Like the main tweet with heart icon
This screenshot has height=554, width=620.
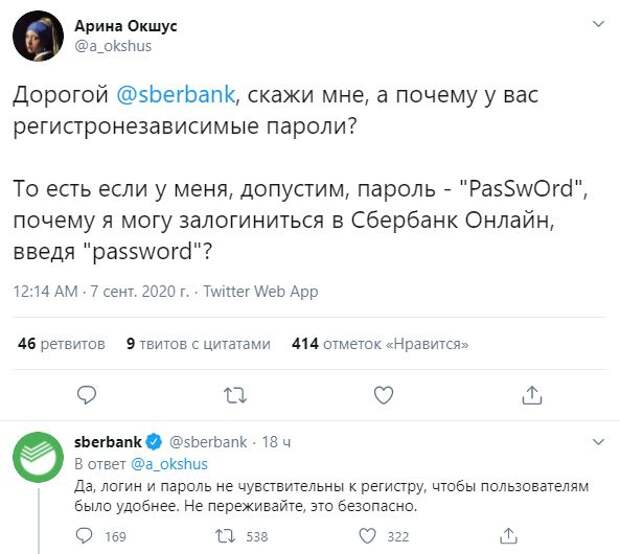coord(383,396)
